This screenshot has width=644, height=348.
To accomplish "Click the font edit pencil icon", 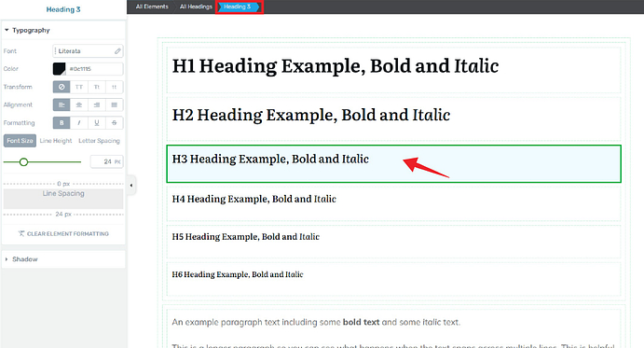I will pos(117,51).
